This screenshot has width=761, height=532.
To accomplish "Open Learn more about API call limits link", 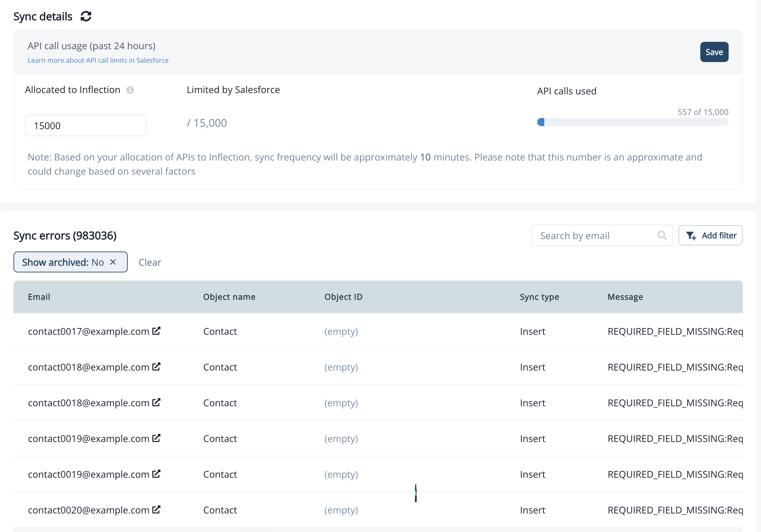I will [98, 60].
